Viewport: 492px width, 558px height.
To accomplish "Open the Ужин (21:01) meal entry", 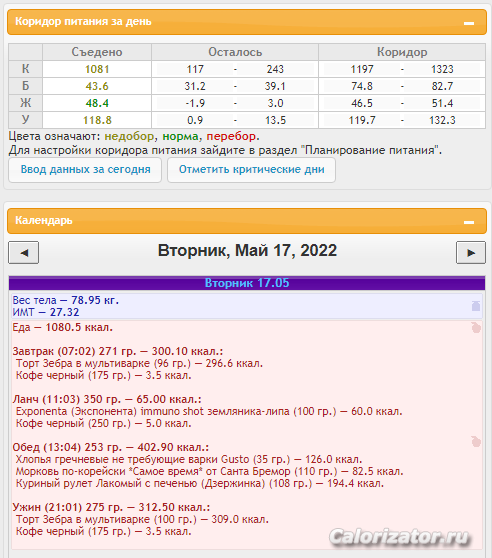I will [111, 507].
